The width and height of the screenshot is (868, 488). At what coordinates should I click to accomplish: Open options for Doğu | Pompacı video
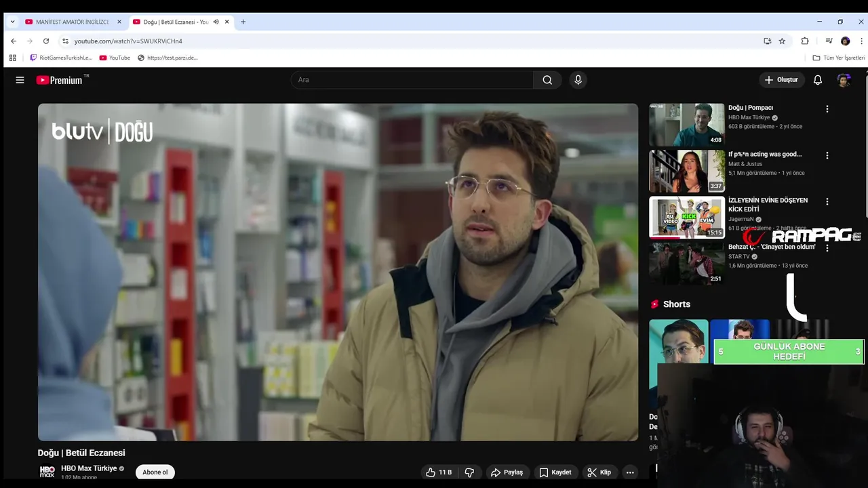pos(827,108)
